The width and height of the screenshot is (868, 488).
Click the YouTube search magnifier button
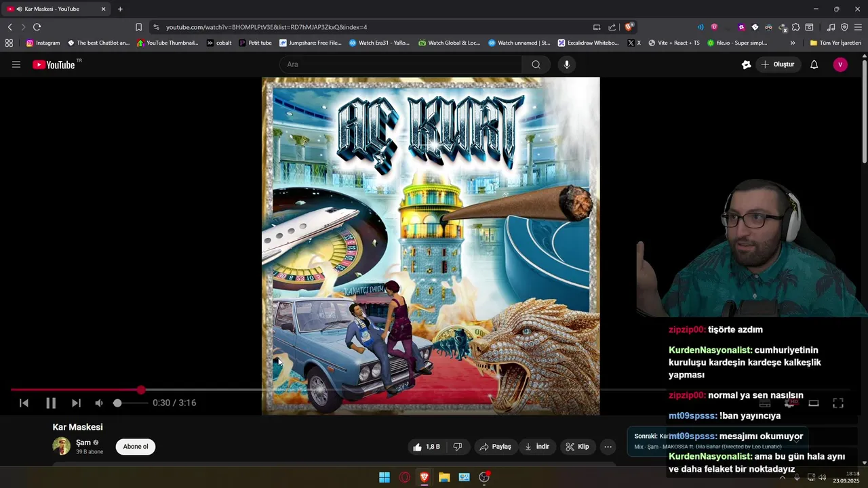[x=536, y=64]
